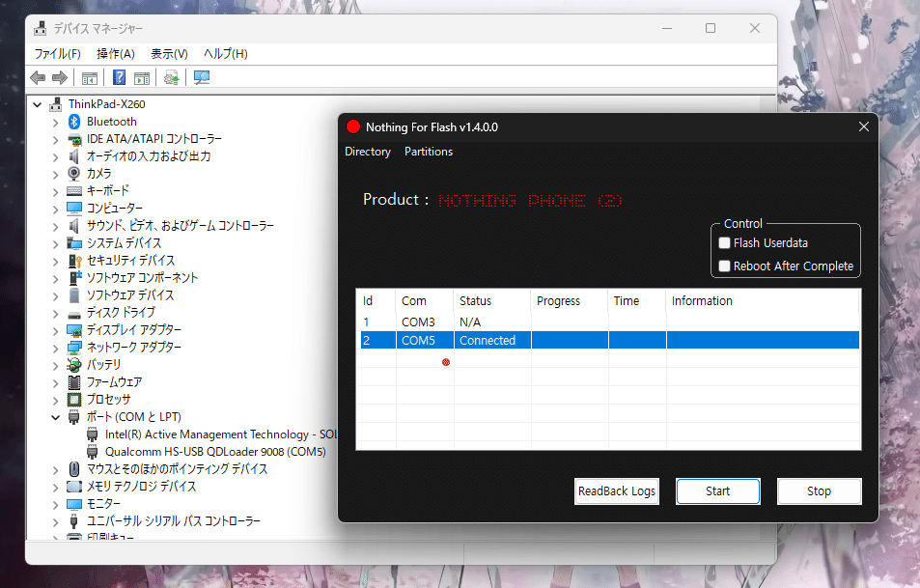
Task: Click the Properties toolbar icon
Action: 144,78
